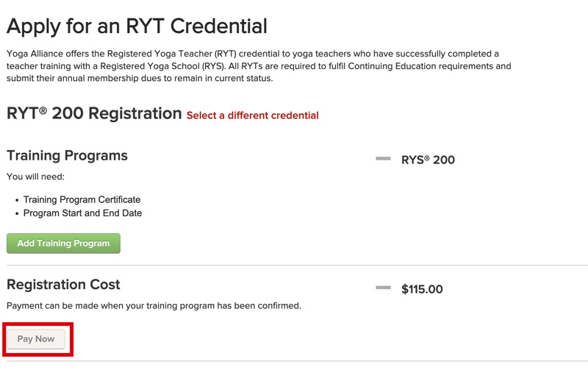588x370 pixels.
Task: Select the Training Programs section heading
Action: click(67, 156)
